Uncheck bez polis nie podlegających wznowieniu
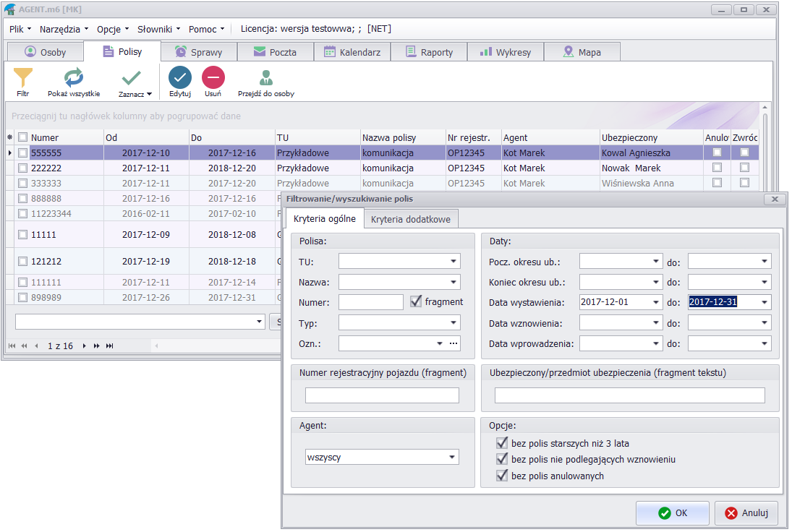The width and height of the screenshot is (792, 532). point(501,459)
